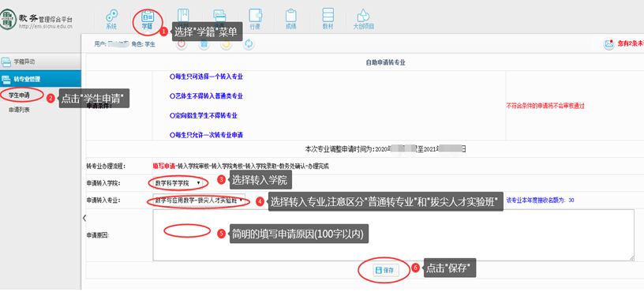644x296 pixels.
Task: Open the 申请转入学院 college dropdown
Action: [x=178, y=183]
